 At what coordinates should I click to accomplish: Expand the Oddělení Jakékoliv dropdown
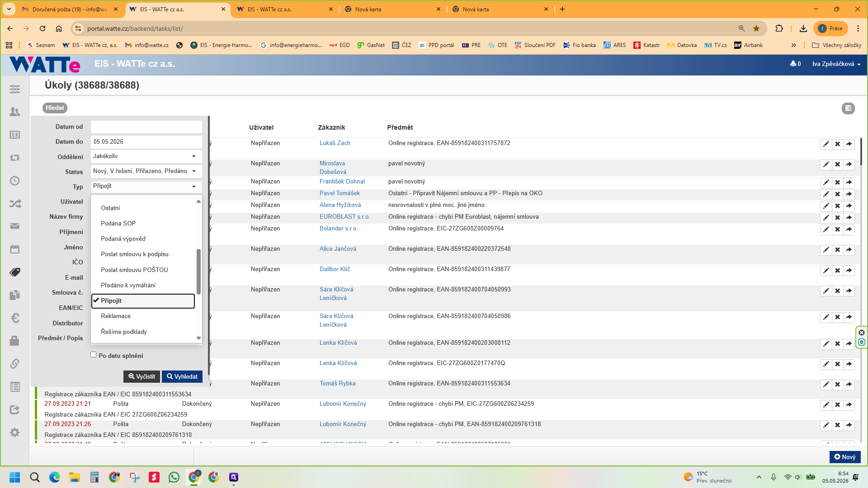pyautogui.click(x=146, y=156)
